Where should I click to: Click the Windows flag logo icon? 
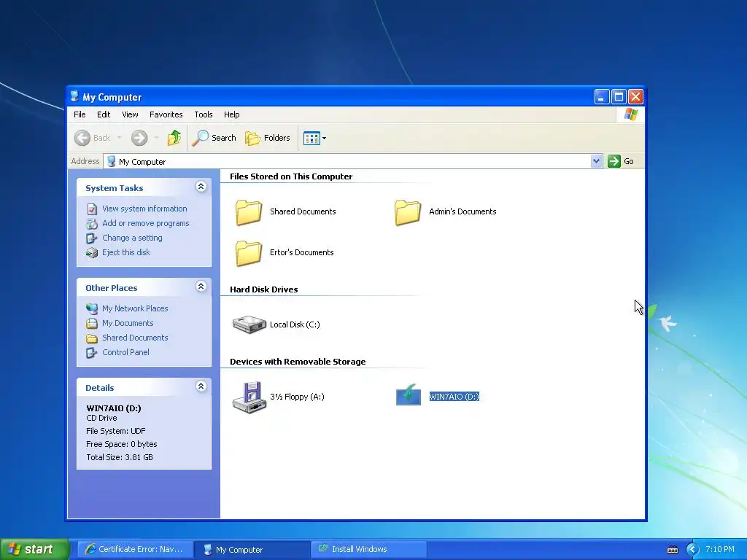point(631,114)
